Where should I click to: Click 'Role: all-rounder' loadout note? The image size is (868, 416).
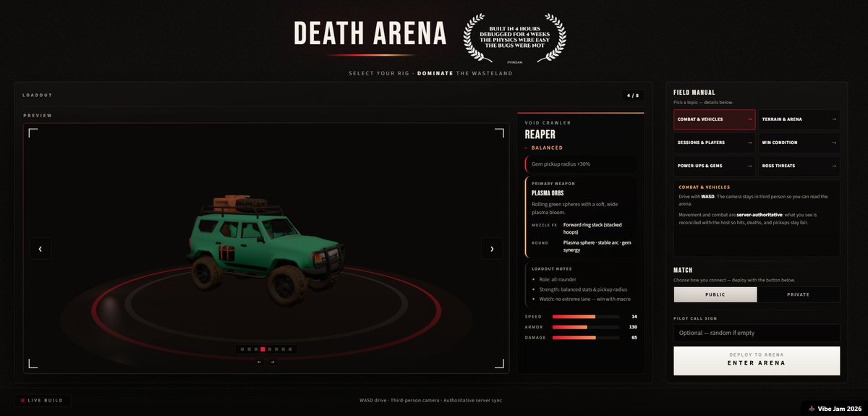point(556,279)
